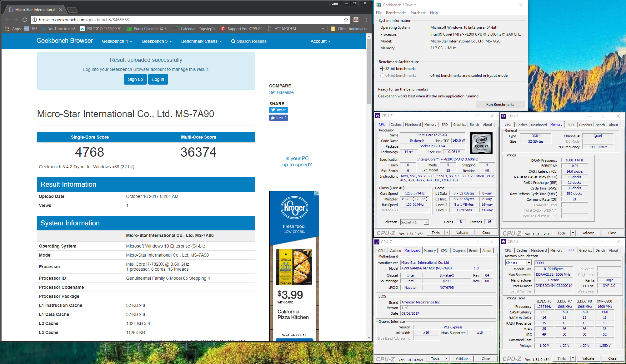Open the Benchmarks menu in Geekbench 3
Screen dimensions: 626x364
[x=396, y=13]
